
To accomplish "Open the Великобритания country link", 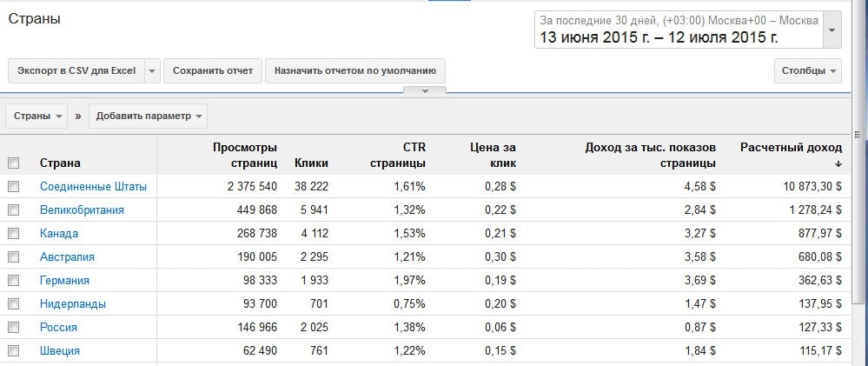I will (82, 210).
